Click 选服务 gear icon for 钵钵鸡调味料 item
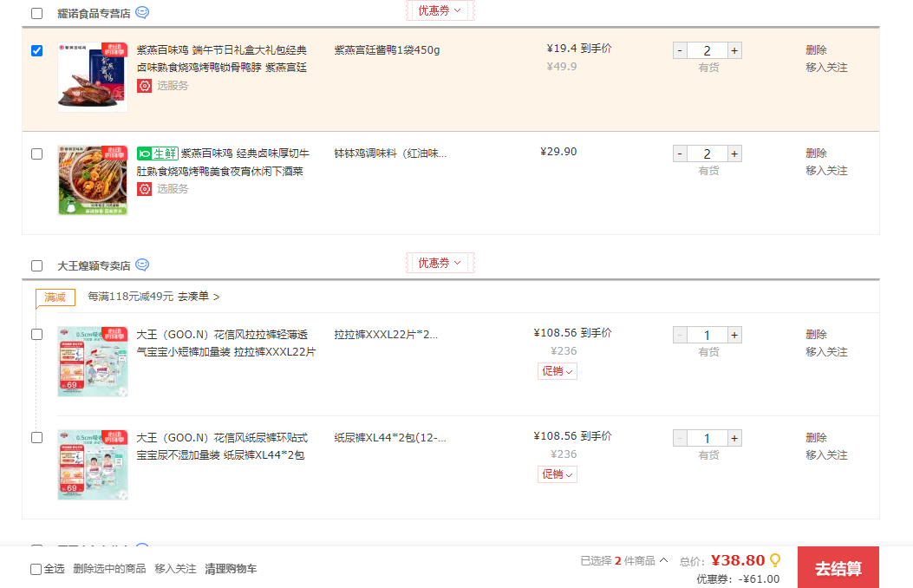 click(145, 189)
